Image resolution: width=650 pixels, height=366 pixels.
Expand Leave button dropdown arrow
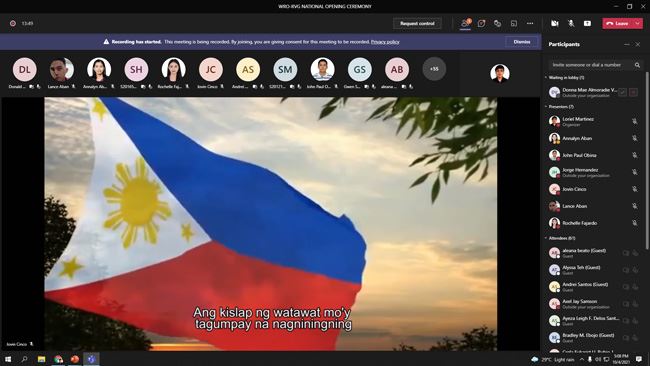638,24
